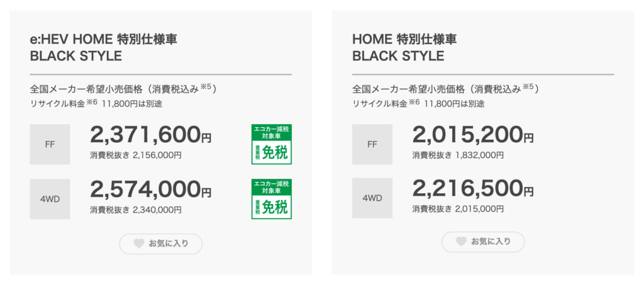Screen dimensions: 644x282
Task: Select FF label under HOME BLACK STYLE
Action: (372, 144)
